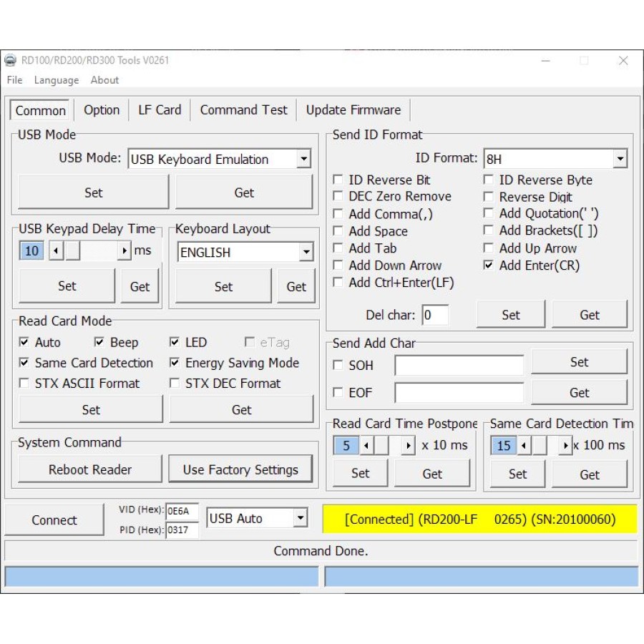The image size is (644, 644).
Task: Click the USB Keypad Delay Time slider track
Action: point(97,251)
